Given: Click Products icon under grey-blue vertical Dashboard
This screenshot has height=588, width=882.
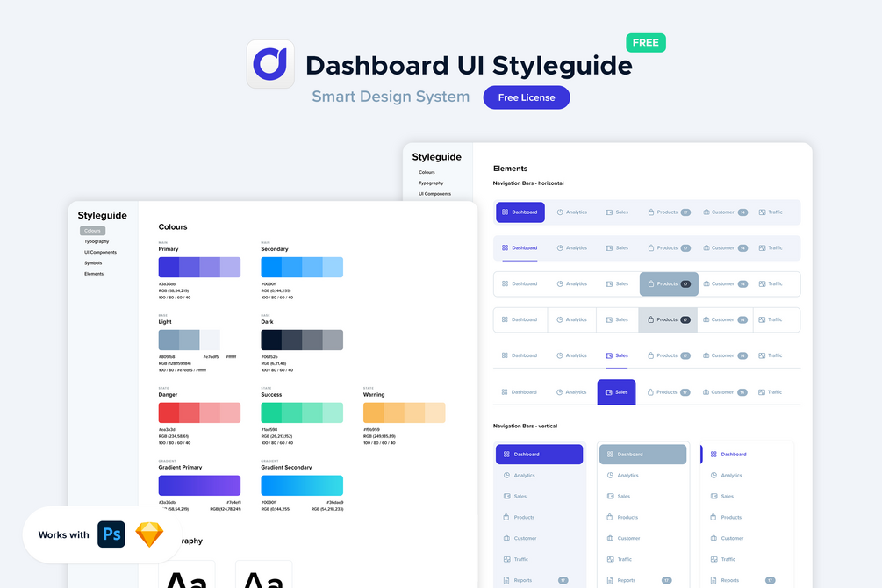Looking at the screenshot, I should pyautogui.click(x=610, y=517).
